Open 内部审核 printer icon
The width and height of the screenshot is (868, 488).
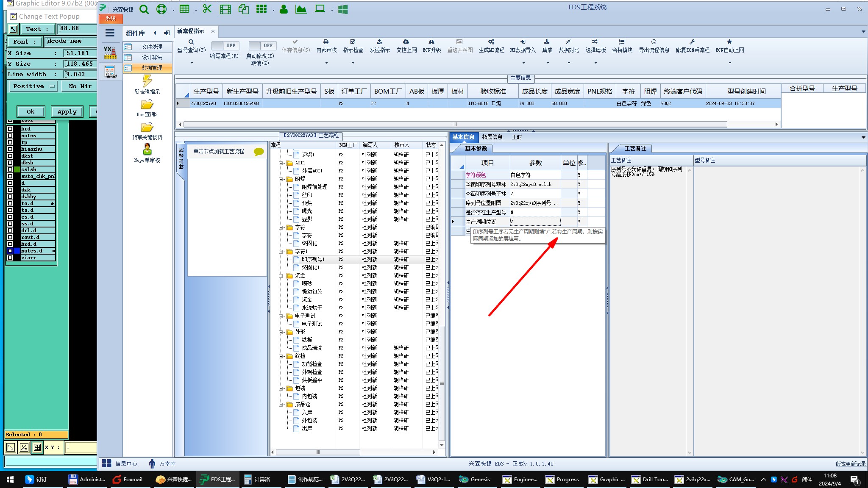click(326, 42)
